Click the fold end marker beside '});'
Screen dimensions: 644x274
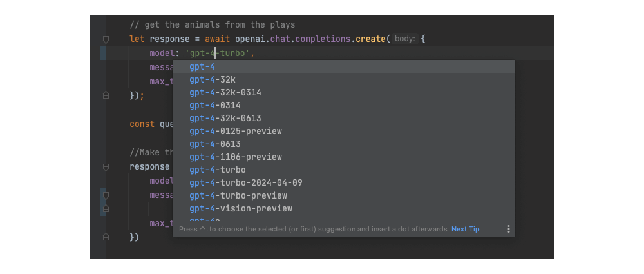pos(106,95)
